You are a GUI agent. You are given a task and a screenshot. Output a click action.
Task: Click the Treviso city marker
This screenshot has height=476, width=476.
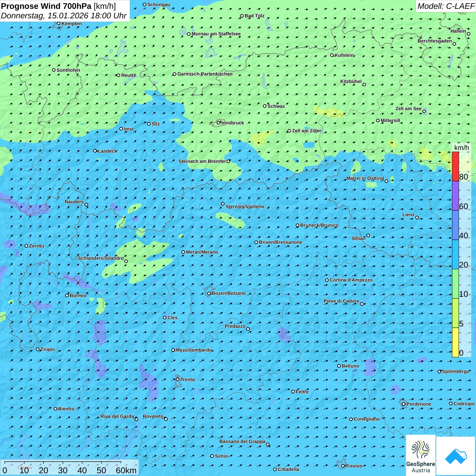(343, 466)
